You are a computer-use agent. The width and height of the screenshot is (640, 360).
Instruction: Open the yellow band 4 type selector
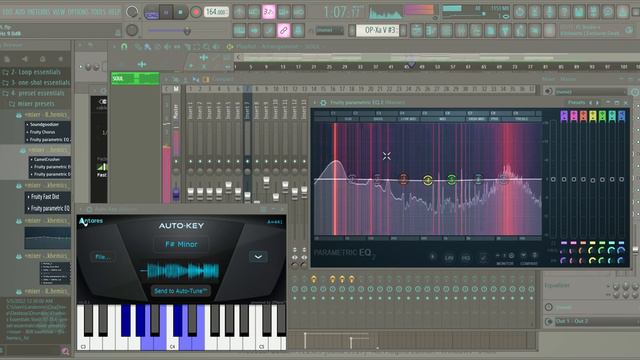click(593, 116)
